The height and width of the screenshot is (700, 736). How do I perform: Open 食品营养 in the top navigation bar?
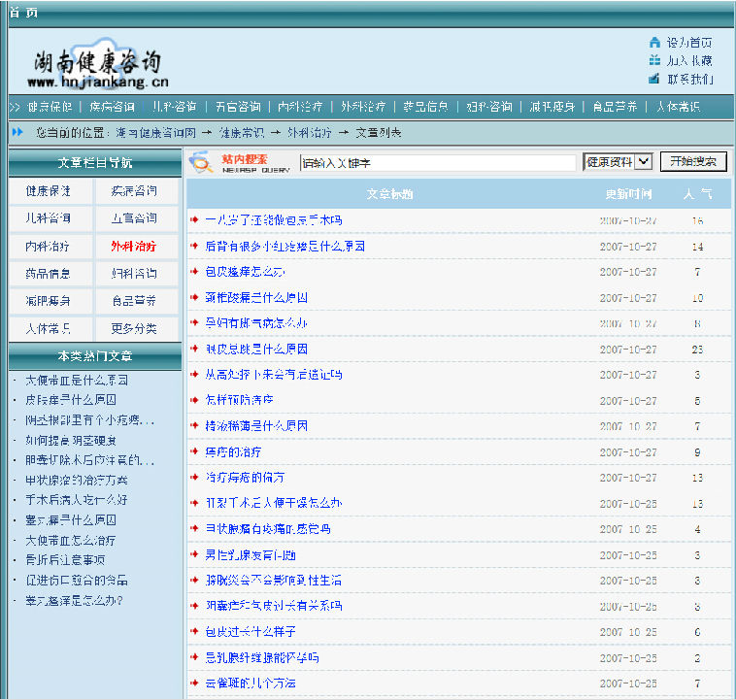click(x=615, y=107)
